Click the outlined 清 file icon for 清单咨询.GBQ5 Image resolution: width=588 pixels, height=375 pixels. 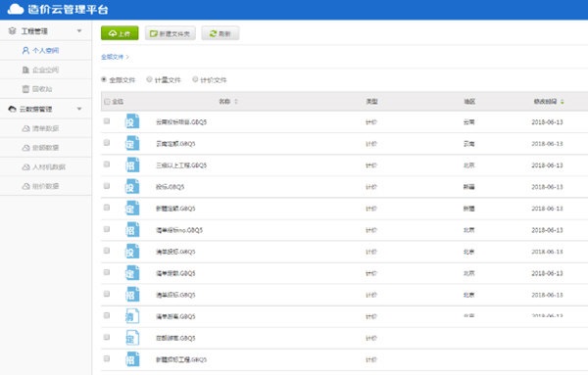tap(132, 316)
